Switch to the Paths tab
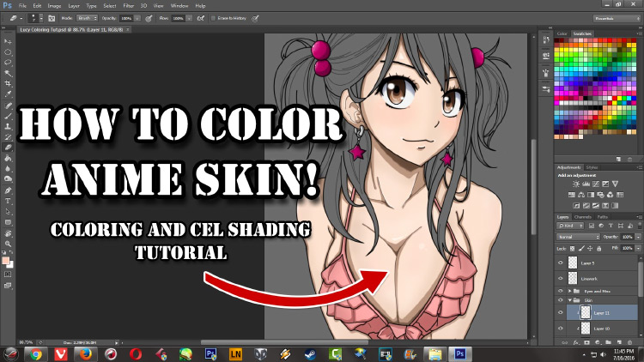The image size is (644, 362). [x=602, y=217]
